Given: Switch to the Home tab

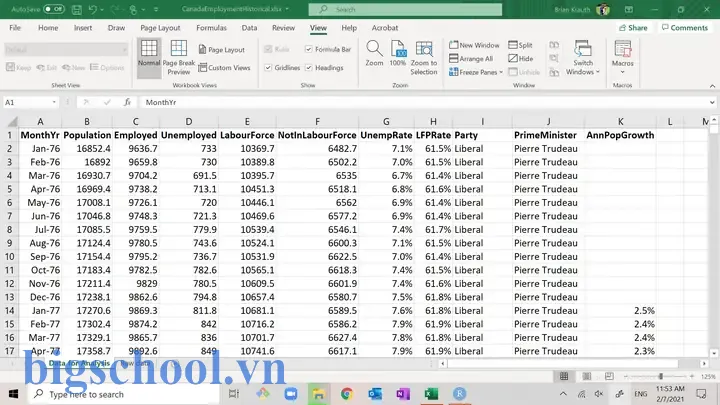Looking at the screenshot, I should click(x=48, y=28).
